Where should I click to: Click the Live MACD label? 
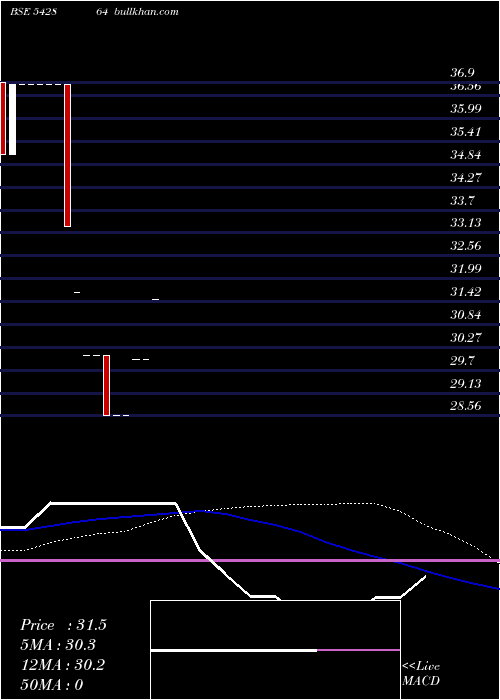(x=421, y=674)
